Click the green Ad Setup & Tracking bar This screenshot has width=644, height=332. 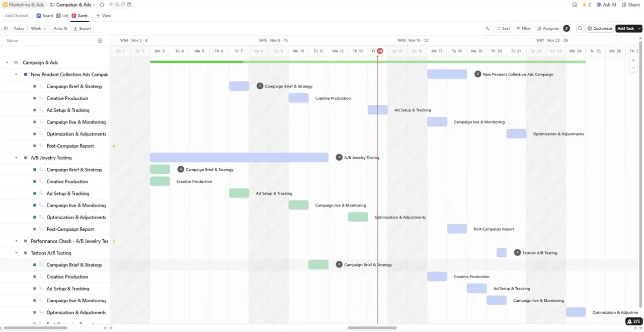click(x=239, y=193)
